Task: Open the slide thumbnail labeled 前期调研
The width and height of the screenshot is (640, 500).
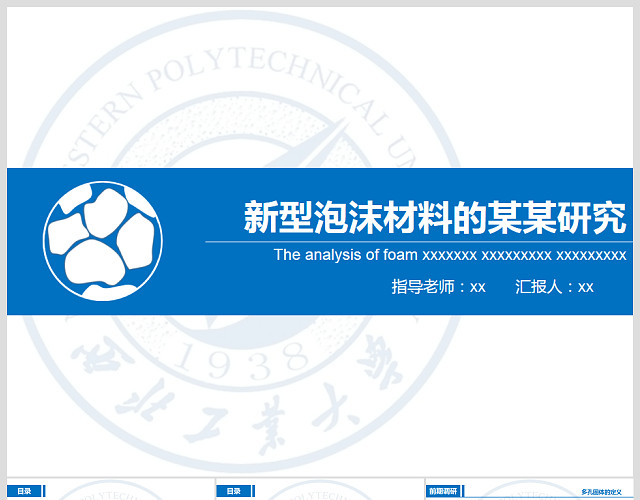Action: (x=529, y=489)
